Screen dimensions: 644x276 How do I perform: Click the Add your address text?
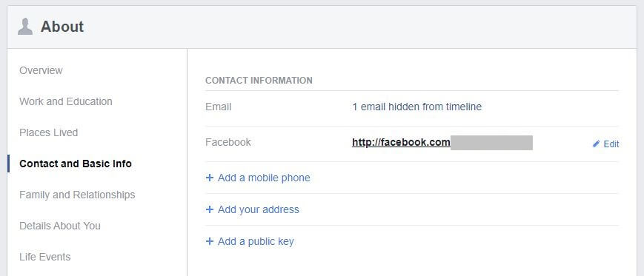pyautogui.click(x=259, y=209)
